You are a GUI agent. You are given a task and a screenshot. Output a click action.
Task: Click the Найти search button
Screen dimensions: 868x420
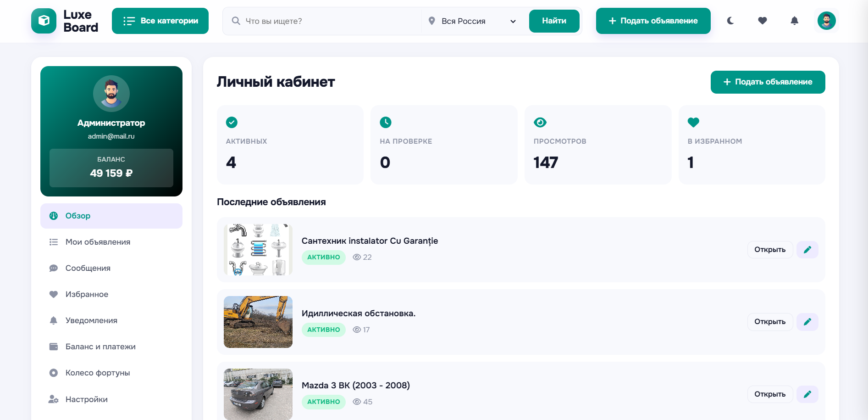[554, 21]
